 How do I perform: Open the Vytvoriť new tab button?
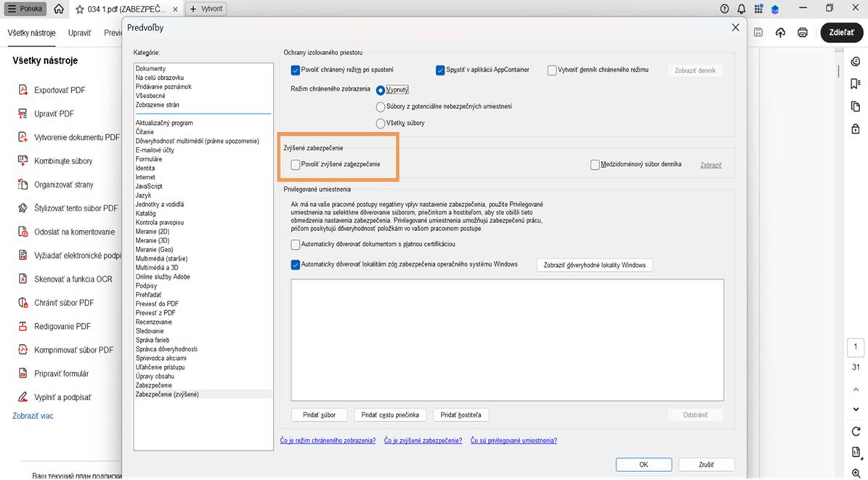pos(206,9)
